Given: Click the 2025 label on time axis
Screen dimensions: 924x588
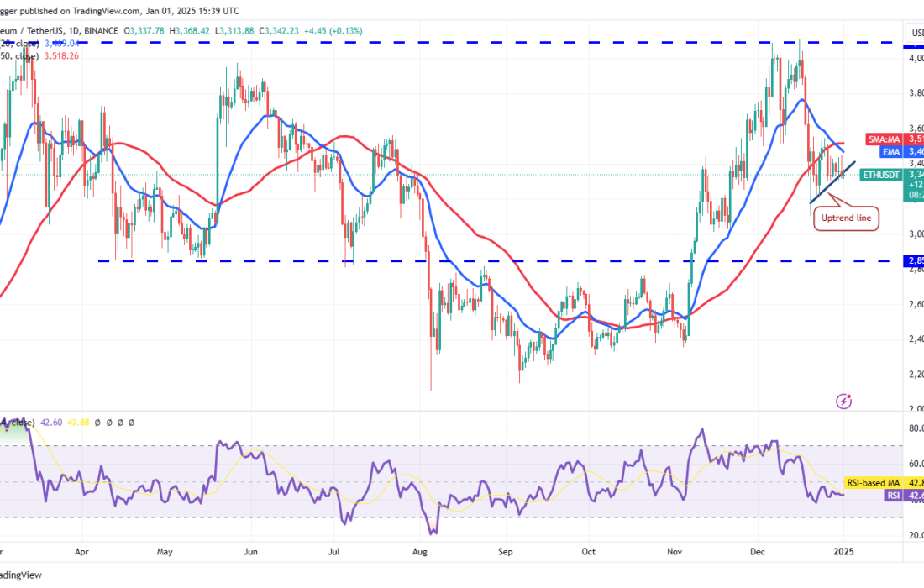Looking at the screenshot, I should point(843,553).
